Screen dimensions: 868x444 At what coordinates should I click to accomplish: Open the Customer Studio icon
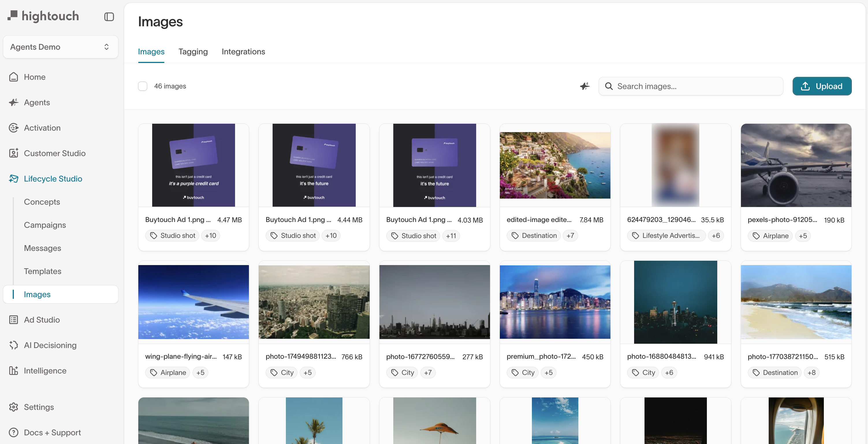point(14,153)
